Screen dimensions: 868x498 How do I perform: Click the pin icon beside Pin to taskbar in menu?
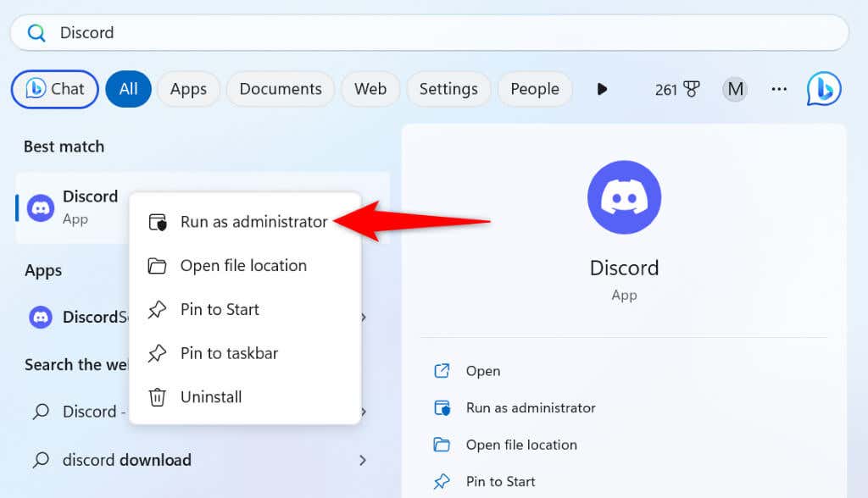(x=157, y=353)
